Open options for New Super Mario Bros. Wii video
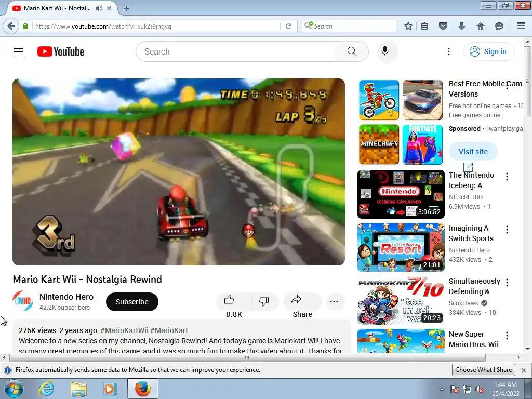This screenshot has width=532, height=399. tap(507, 336)
